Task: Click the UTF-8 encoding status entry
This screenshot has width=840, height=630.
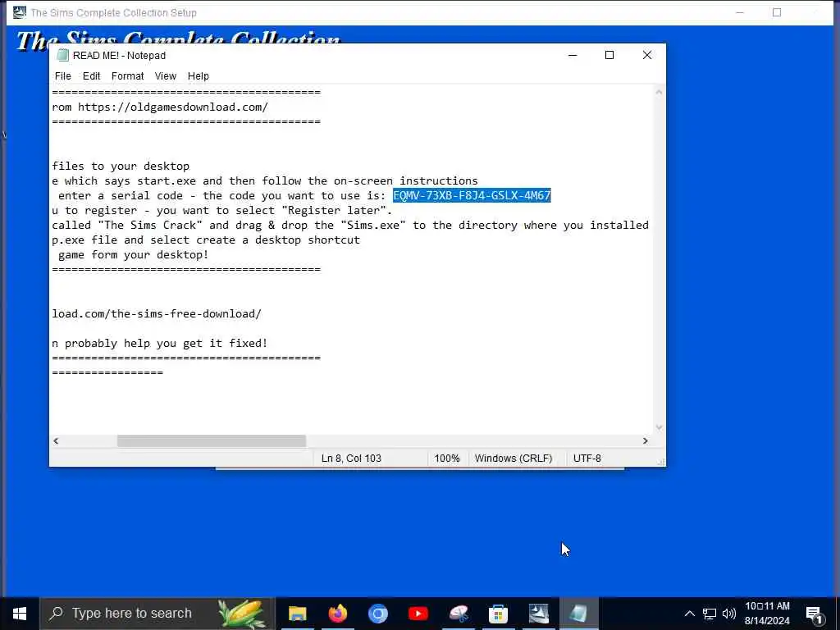Action: coord(587,459)
